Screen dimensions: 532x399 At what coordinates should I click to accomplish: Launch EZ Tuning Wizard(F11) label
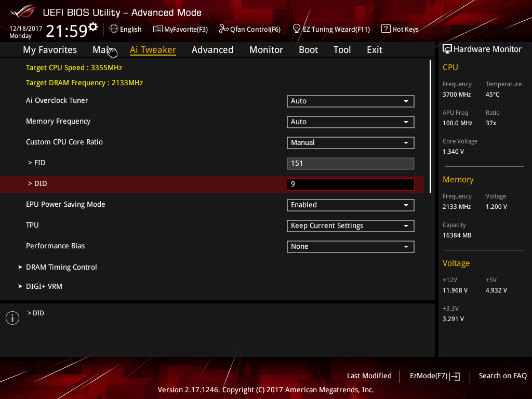[x=336, y=29]
